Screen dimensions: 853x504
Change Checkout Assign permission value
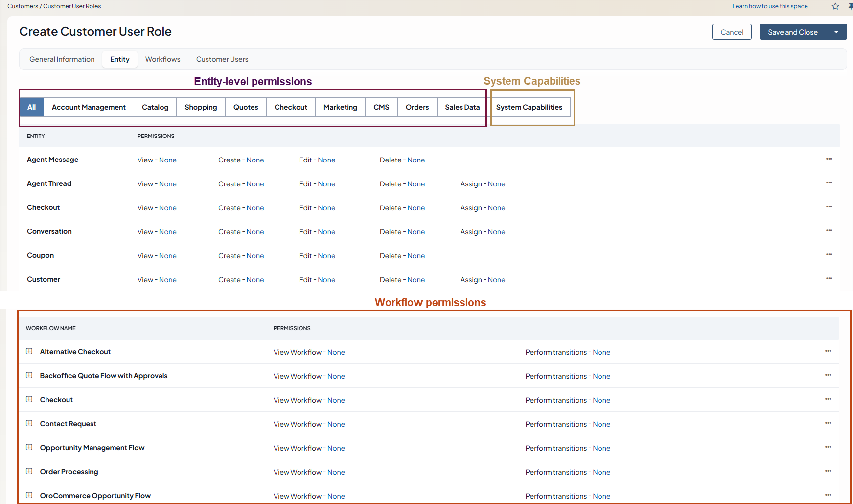point(496,208)
